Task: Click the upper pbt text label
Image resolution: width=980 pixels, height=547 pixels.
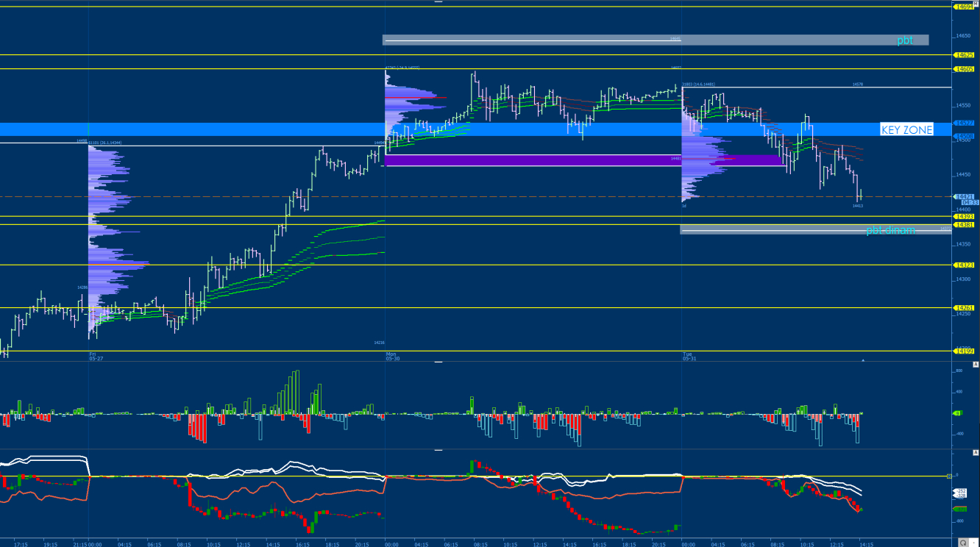Action: (904, 40)
